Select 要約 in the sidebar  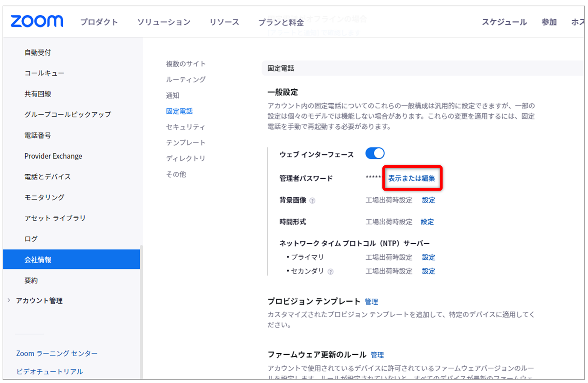(31, 281)
